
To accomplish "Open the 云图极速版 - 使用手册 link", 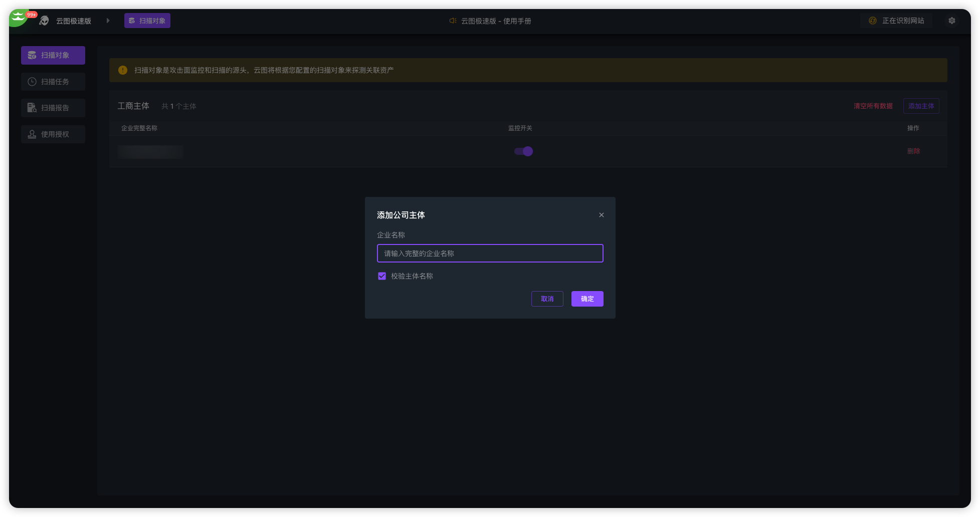I will pos(496,21).
